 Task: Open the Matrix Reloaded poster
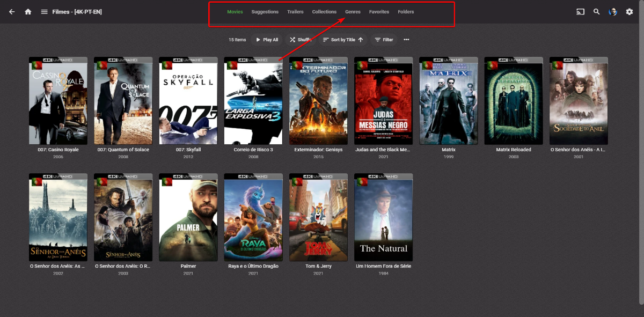(514, 101)
